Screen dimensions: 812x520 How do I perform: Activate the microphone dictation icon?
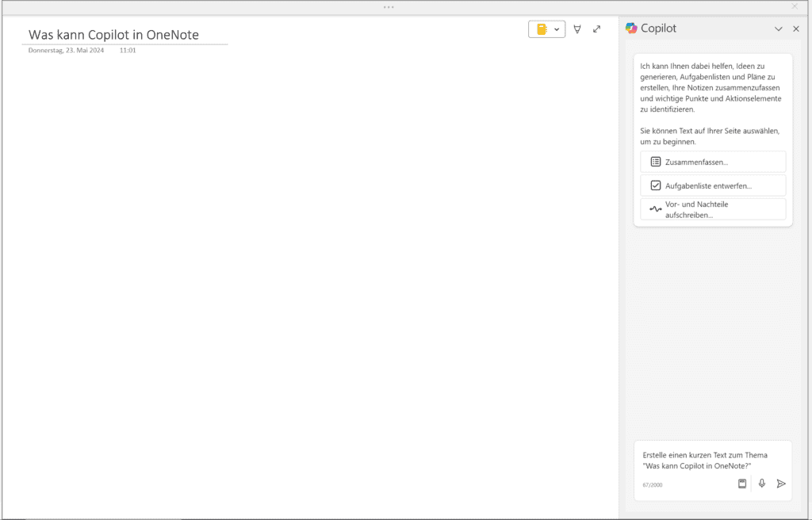pyautogui.click(x=762, y=484)
